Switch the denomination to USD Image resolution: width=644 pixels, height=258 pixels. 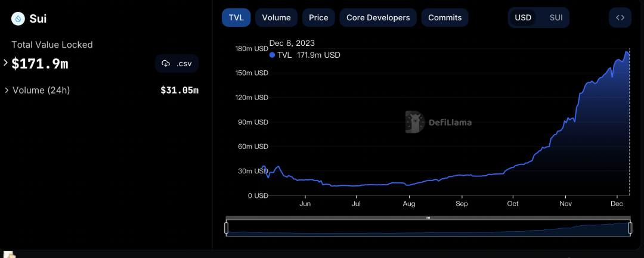coord(523,18)
